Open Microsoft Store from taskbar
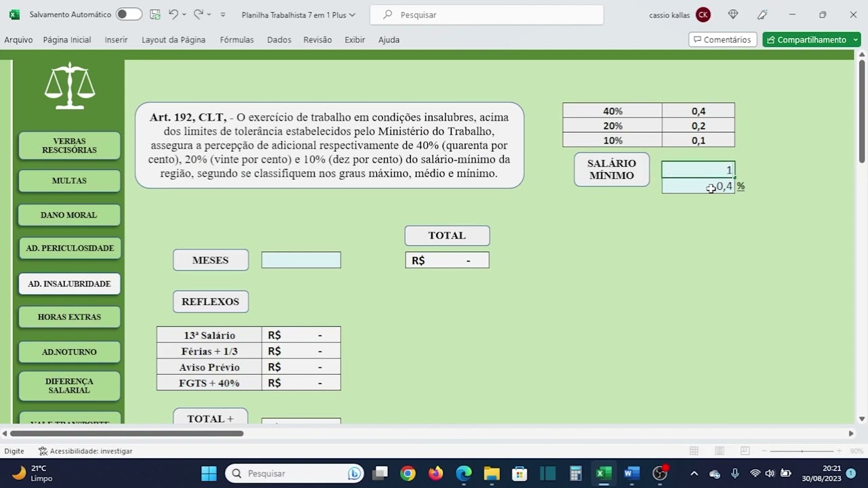Image resolution: width=868 pixels, height=488 pixels. pos(519,473)
